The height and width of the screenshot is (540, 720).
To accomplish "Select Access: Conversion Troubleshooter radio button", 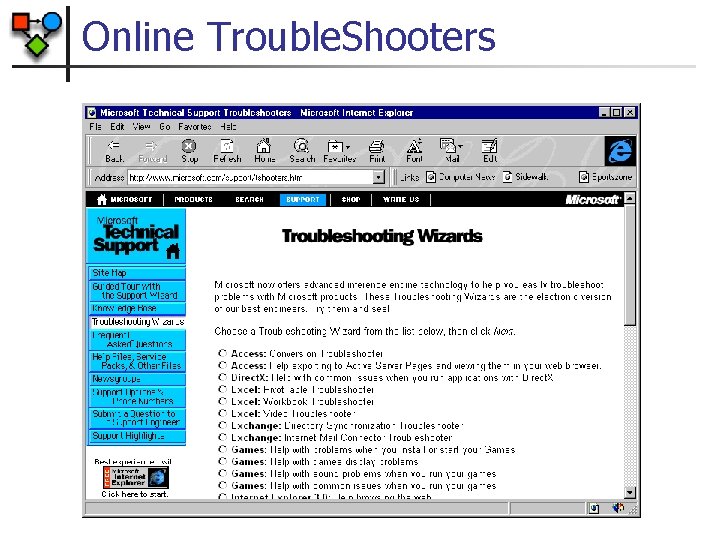I will [x=223, y=353].
